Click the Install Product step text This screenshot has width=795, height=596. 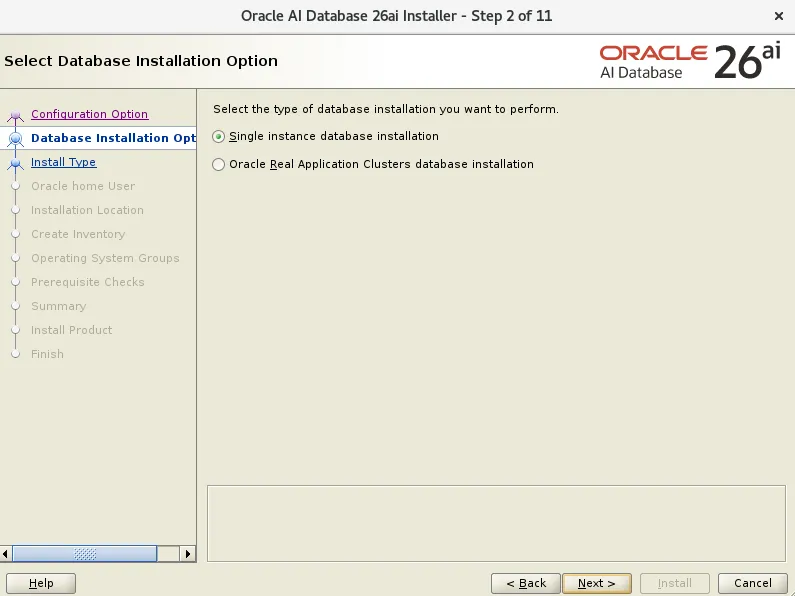pos(71,330)
